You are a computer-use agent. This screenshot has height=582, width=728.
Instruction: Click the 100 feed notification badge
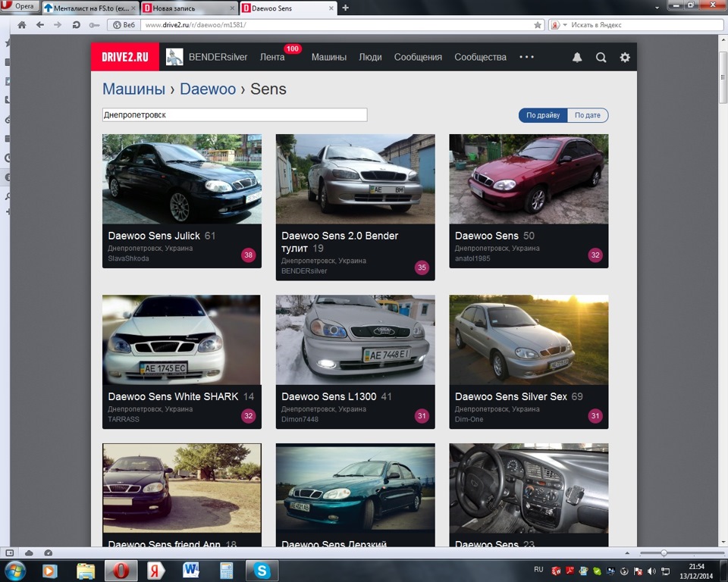point(293,48)
